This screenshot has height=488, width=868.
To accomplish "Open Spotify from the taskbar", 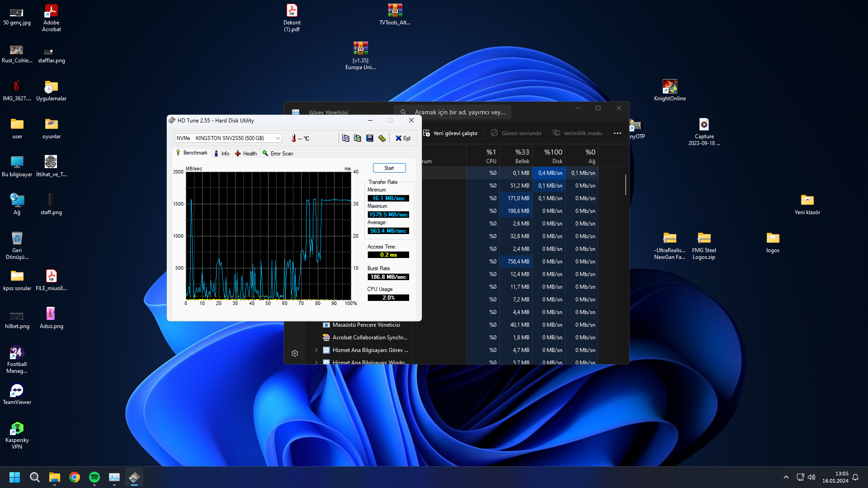I will [x=94, y=477].
